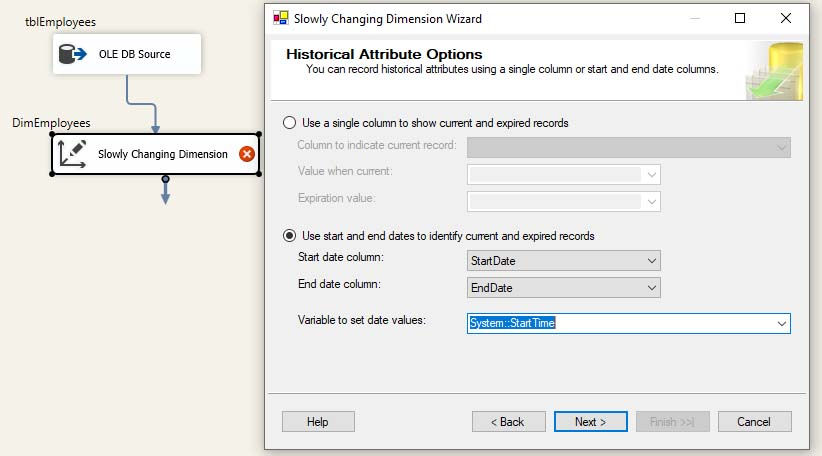This screenshot has height=456, width=822.
Task: Click the Historical Attribute Options heading
Action: pyautogui.click(x=384, y=54)
